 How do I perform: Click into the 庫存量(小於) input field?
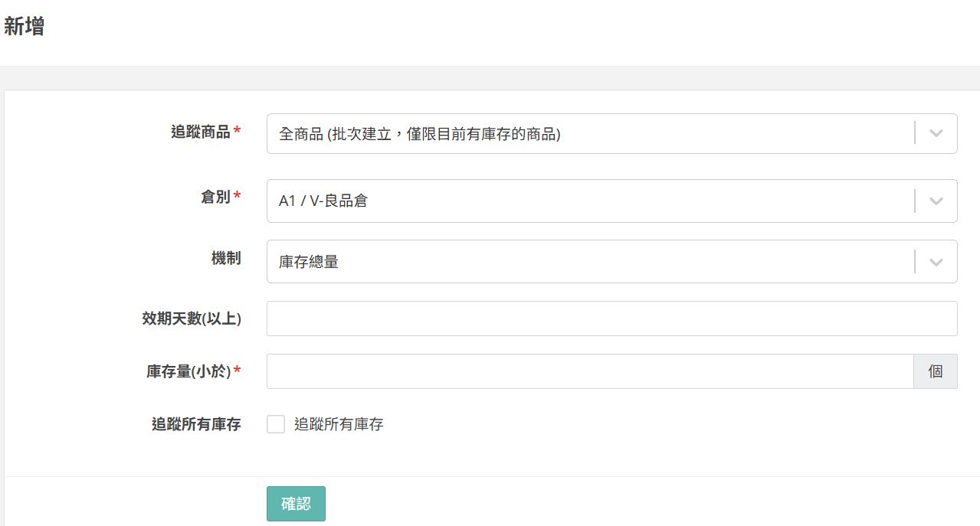point(590,371)
